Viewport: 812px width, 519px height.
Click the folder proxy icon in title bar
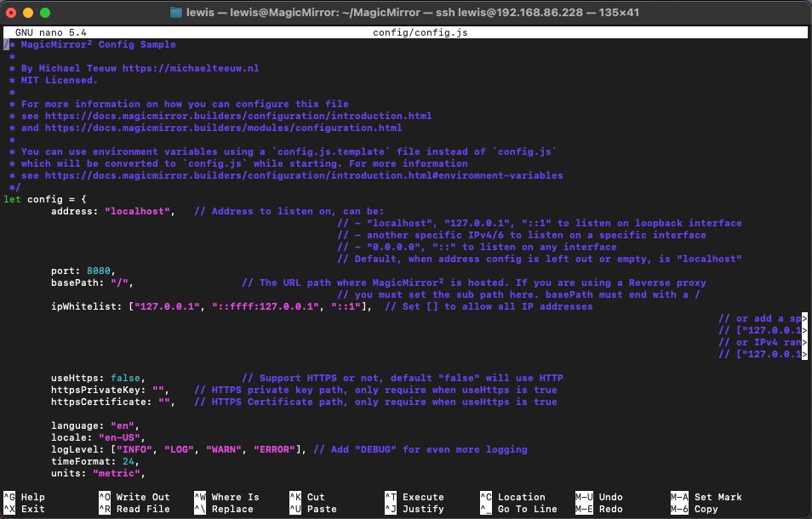tap(176, 13)
